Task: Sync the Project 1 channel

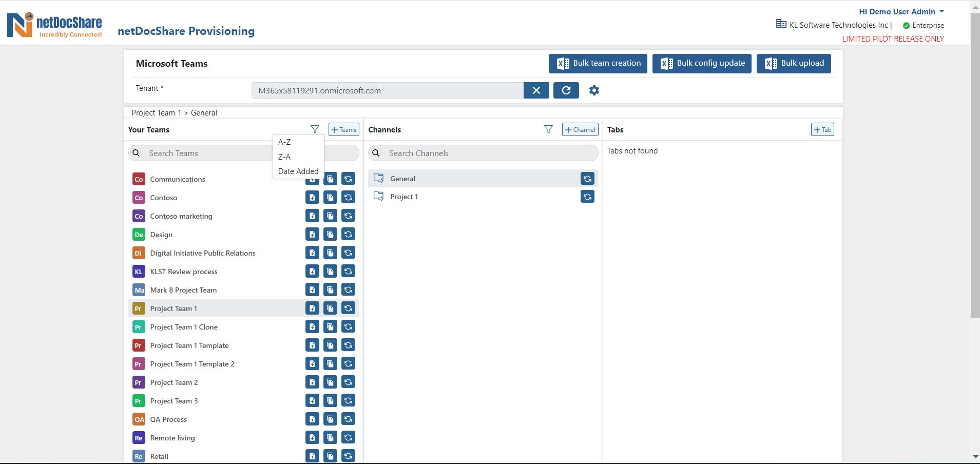Action: pos(587,197)
